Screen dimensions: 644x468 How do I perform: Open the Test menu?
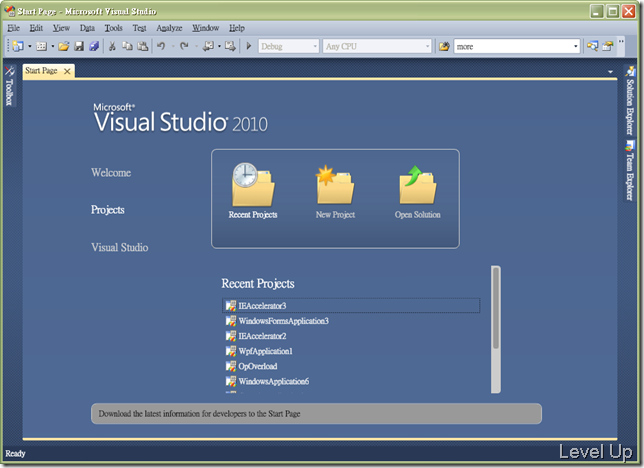139,28
